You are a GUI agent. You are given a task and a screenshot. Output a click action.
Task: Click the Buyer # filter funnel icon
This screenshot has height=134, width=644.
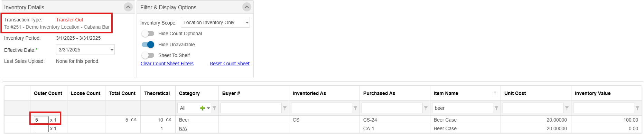[x=285, y=108]
